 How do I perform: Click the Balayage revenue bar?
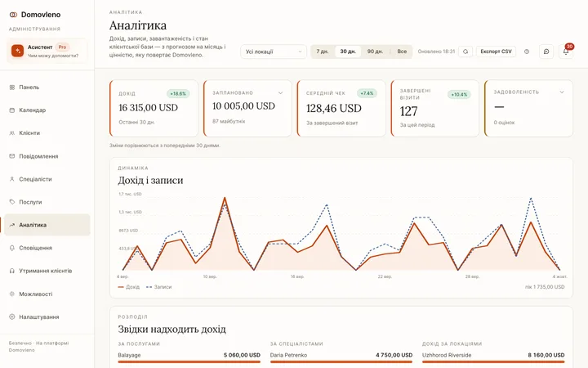point(189,362)
